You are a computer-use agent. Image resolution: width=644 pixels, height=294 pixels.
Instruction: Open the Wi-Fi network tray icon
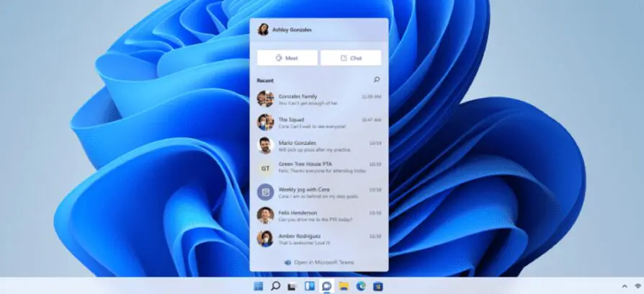point(638,286)
